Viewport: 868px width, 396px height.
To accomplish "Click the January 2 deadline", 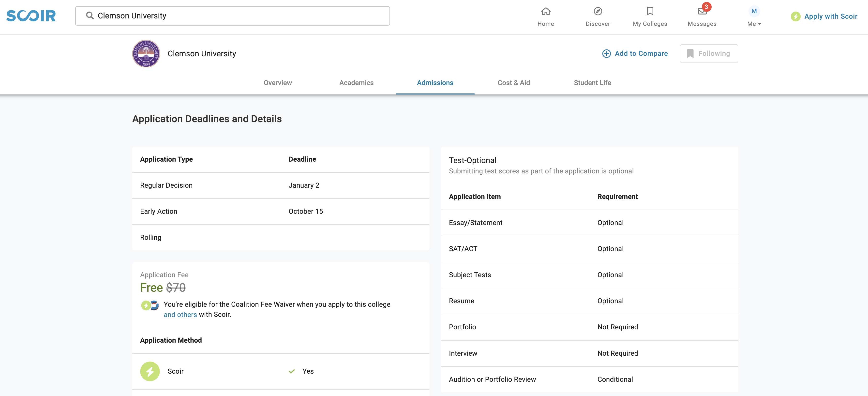I will 304,185.
